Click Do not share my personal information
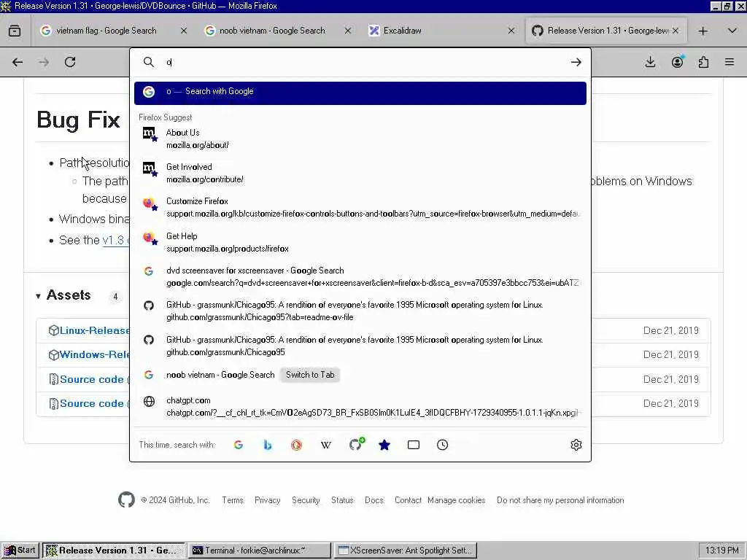747x560 pixels. tap(560, 500)
